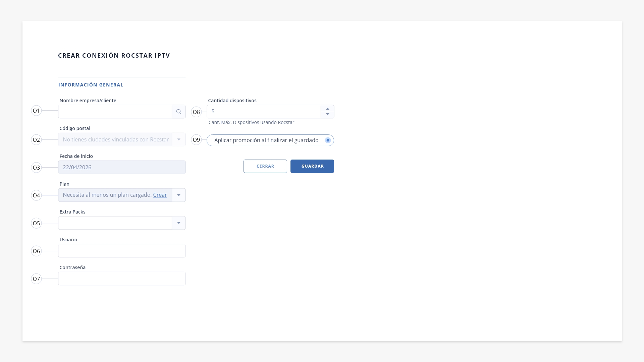Click the search icon in Nombre empresa/cliente

(179, 112)
